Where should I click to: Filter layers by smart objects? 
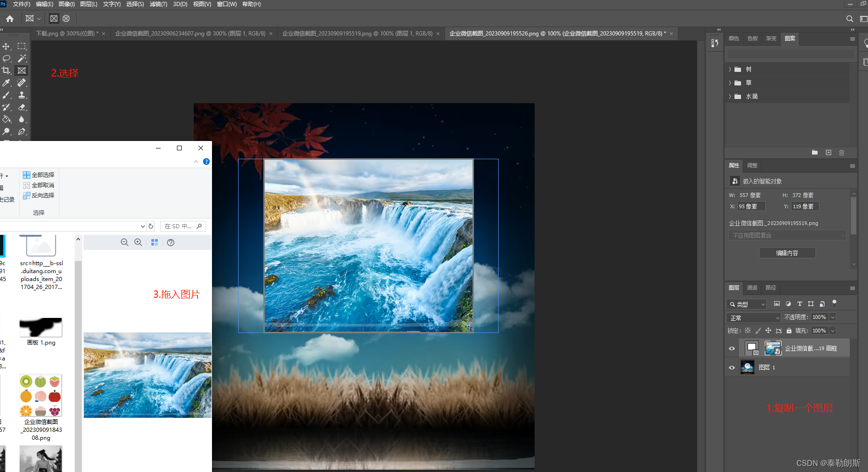[x=822, y=304]
